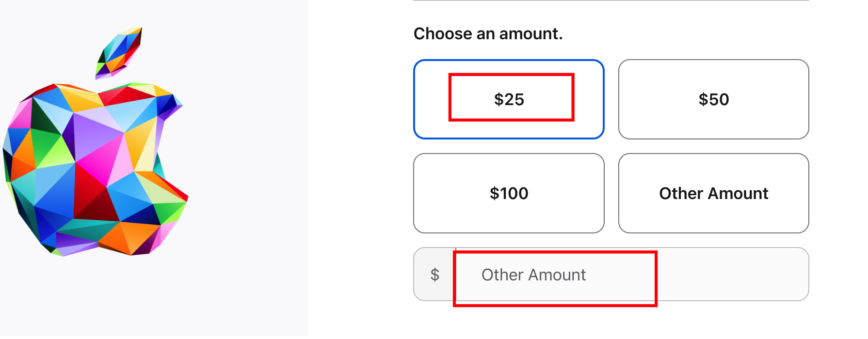This screenshot has width=868, height=339.
Task: Pick the $100 amount option
Action: pos(509,193)
